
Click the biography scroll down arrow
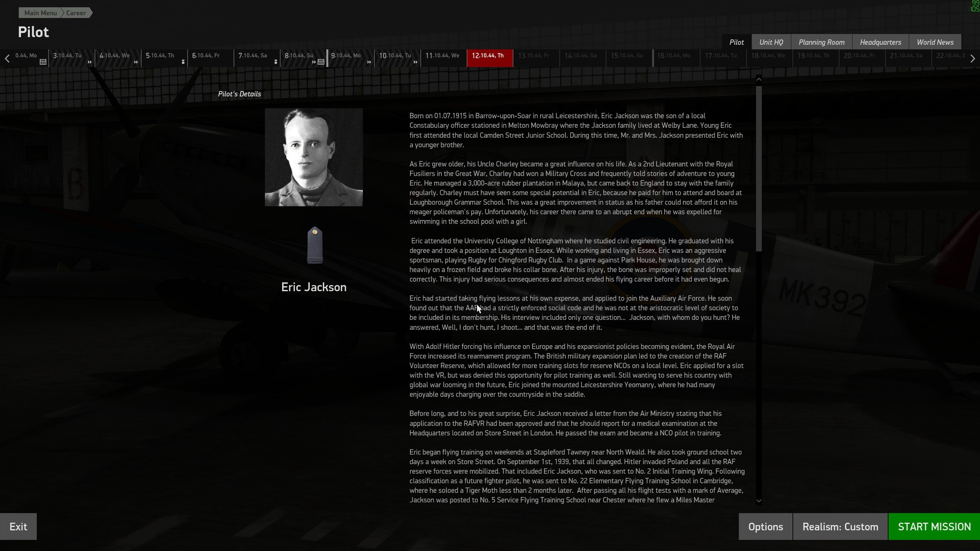(759, 500)
